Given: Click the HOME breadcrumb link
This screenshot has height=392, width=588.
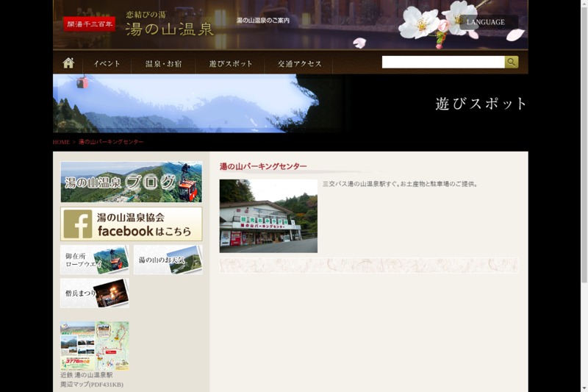Looking at the screenshot, I should 61,142.
